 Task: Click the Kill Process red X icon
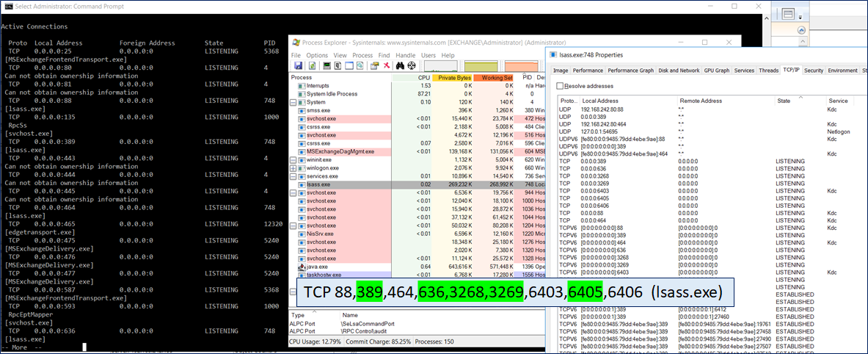pos(385,66)
